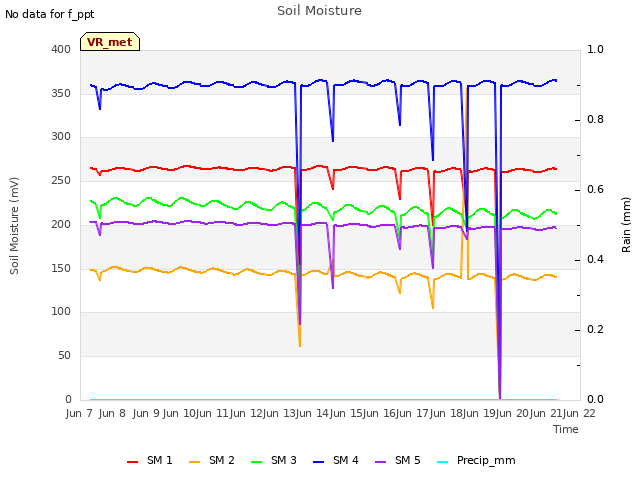Click the VR_met label box
Screen dimensions: 640x480
coord(110,42)
